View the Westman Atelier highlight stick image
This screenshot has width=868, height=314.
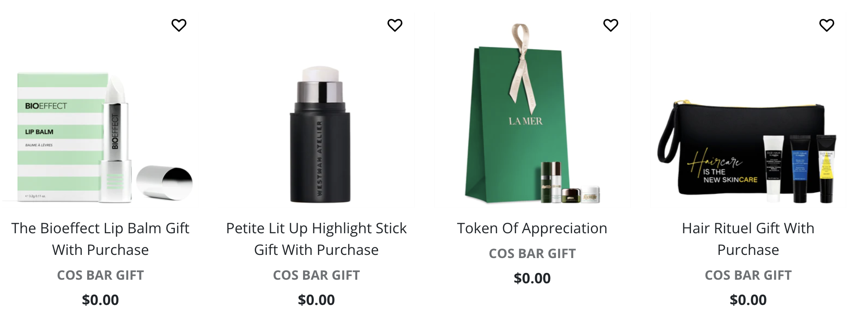pyautogui.click(x=320, y=134)
